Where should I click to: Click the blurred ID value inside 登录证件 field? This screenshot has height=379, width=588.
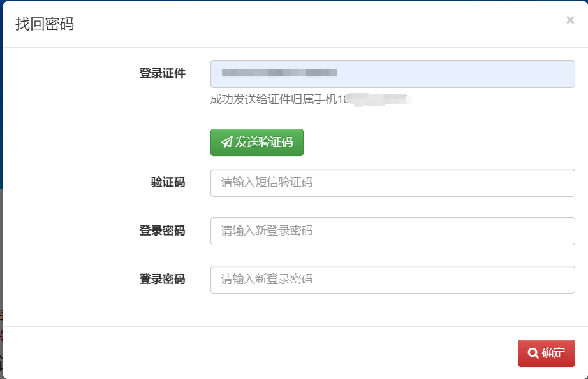pos(279,73)
